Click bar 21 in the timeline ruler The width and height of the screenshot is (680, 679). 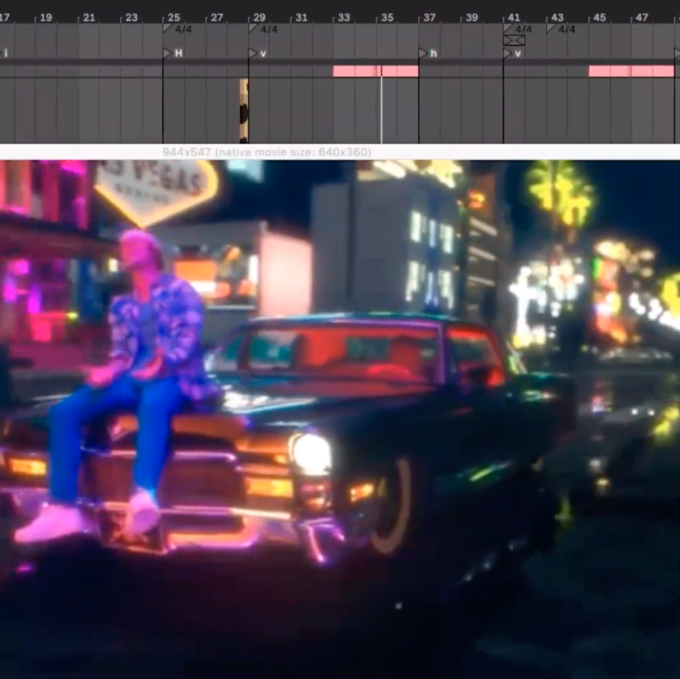(89, 17)
